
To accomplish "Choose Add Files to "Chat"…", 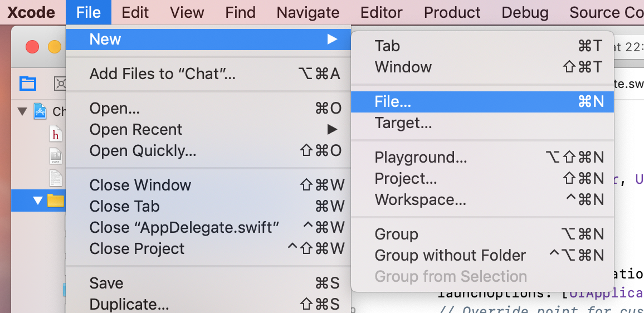I will (208, 74).
